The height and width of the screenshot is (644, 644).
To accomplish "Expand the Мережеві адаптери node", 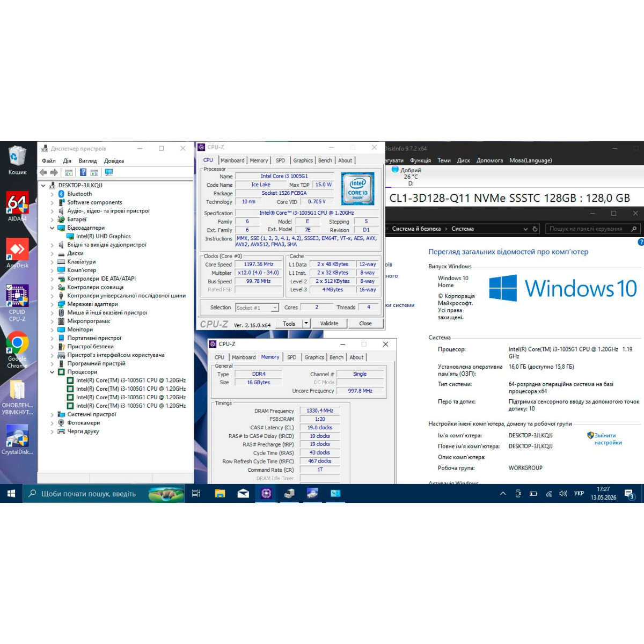I will [x=52, y=304].
